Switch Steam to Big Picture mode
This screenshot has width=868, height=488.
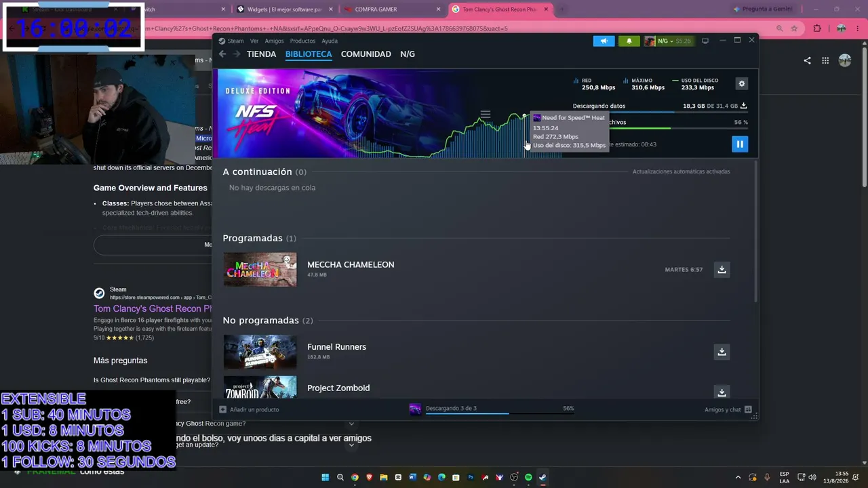pos(705,41)
